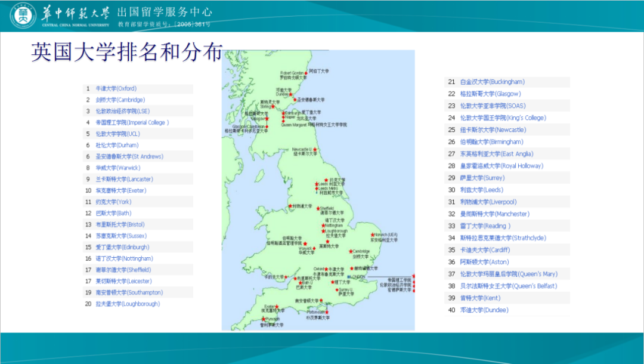Click the red star at Norwich (UEA)
The height and width of the screenshot is (364, 644).
pos(372,235)
